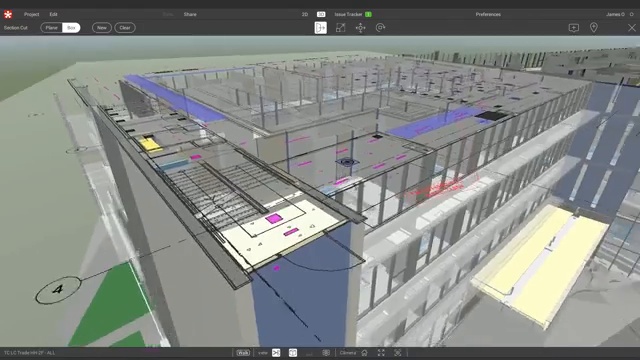This screenshot has width=640, height=360.
Task: Click the location pin icon
Action: coord(594,27)
